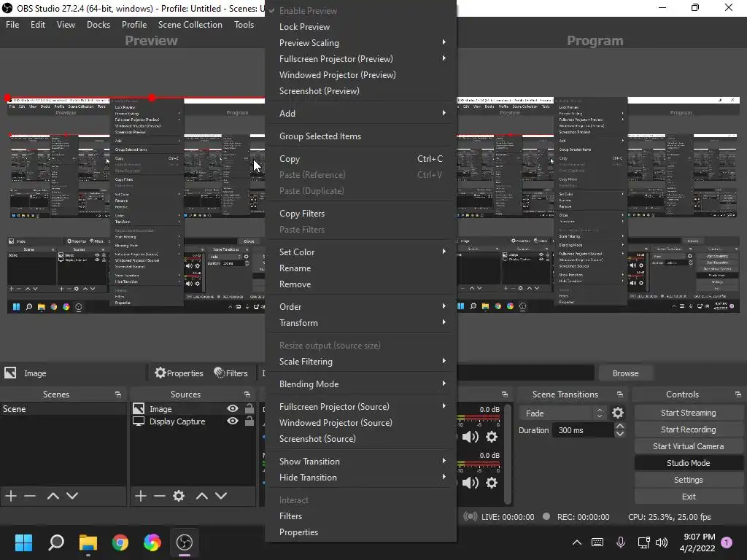Choose Rename in context menu
The height and width of the screenshot is (560, 747).
(x=360, y=268)
